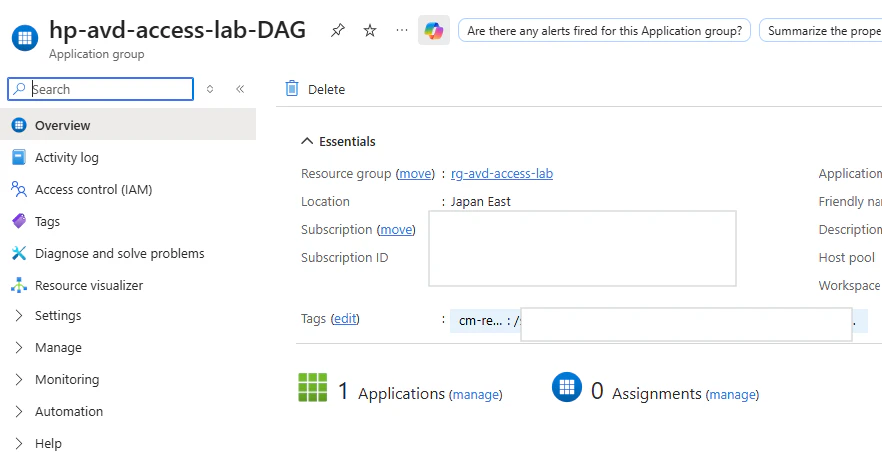Open the Overview menu item
Image resolution: width=882 pixels, height=458 pixels.
(x=128, y=125)
